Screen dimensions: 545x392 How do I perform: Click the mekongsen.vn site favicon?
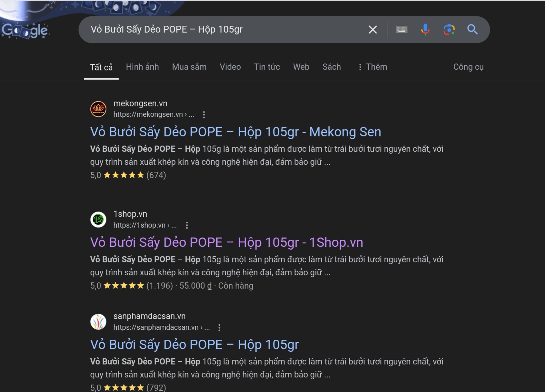click(98, 109)
